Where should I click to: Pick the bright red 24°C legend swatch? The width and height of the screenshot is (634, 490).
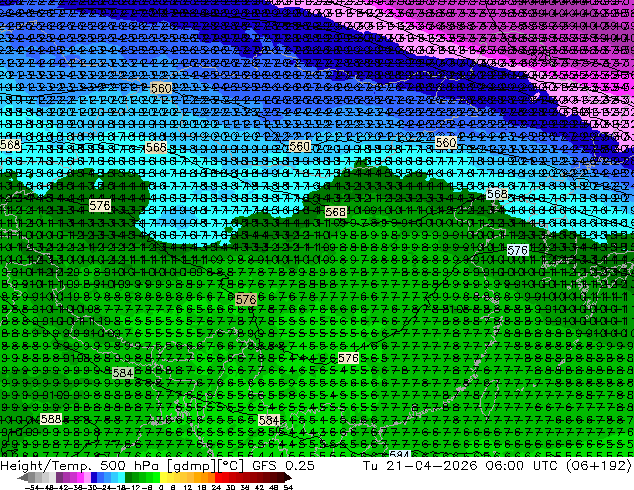pos(218,477)
